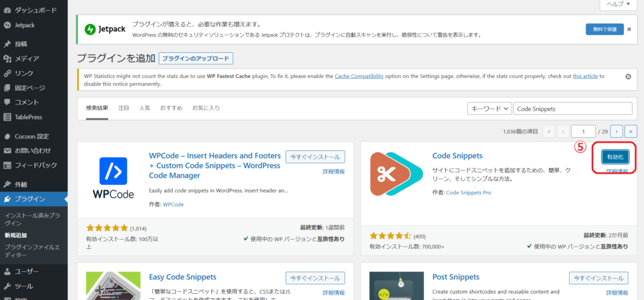Click Code Snippets star rating
The image size is (644, 300).
[390, 236]
